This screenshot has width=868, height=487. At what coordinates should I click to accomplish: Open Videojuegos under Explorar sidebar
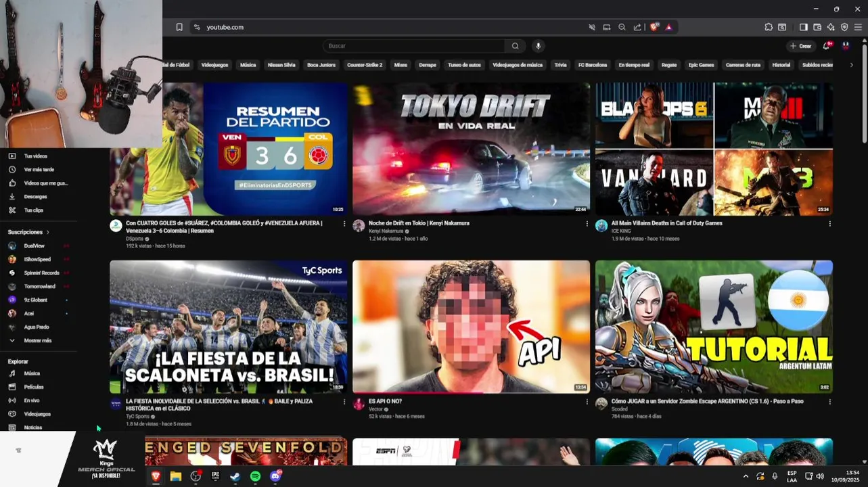[x=37, y=414]
